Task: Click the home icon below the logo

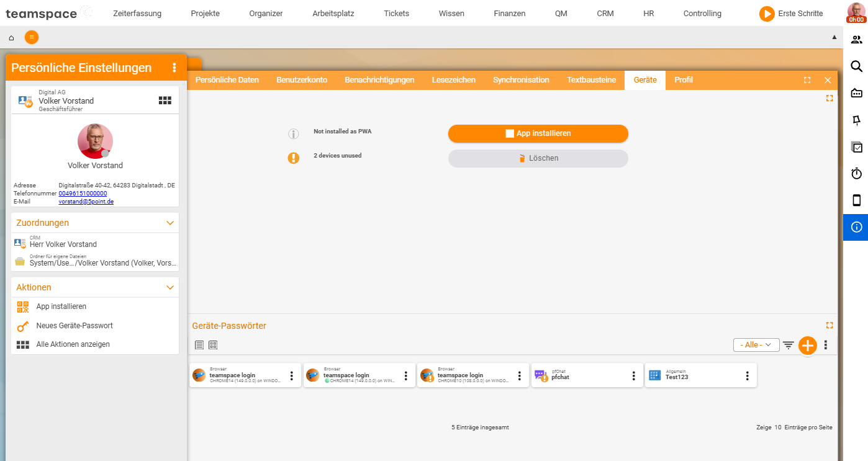Action: coord(11,38)
